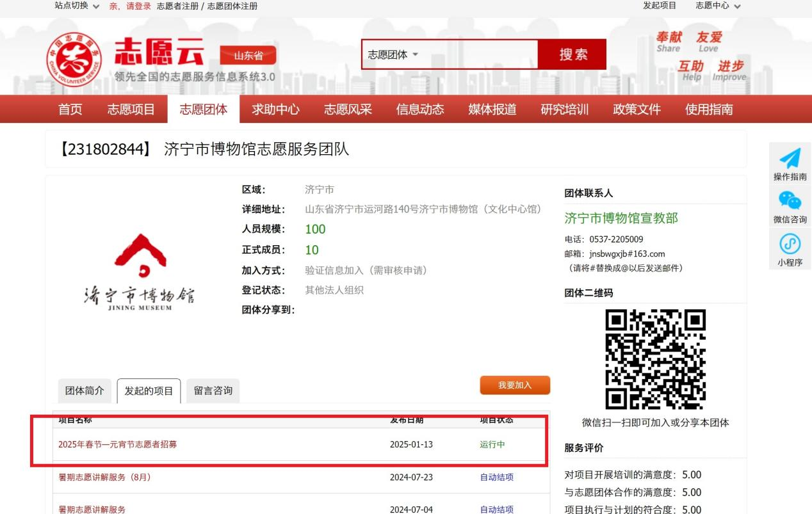Open the 微信咨询 chat icon
Image resolution: width=812 pixels, height=514 pixels.
point(790,201)
